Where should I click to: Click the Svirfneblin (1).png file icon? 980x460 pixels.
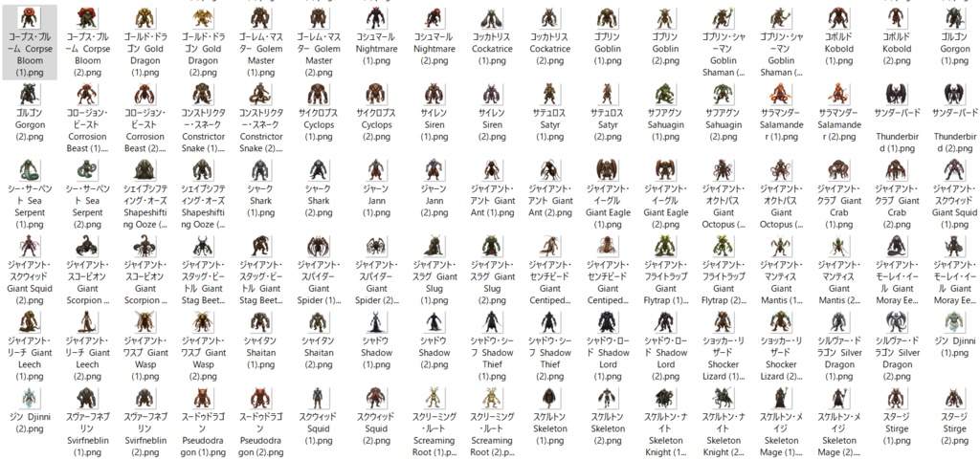pos(87,398)
